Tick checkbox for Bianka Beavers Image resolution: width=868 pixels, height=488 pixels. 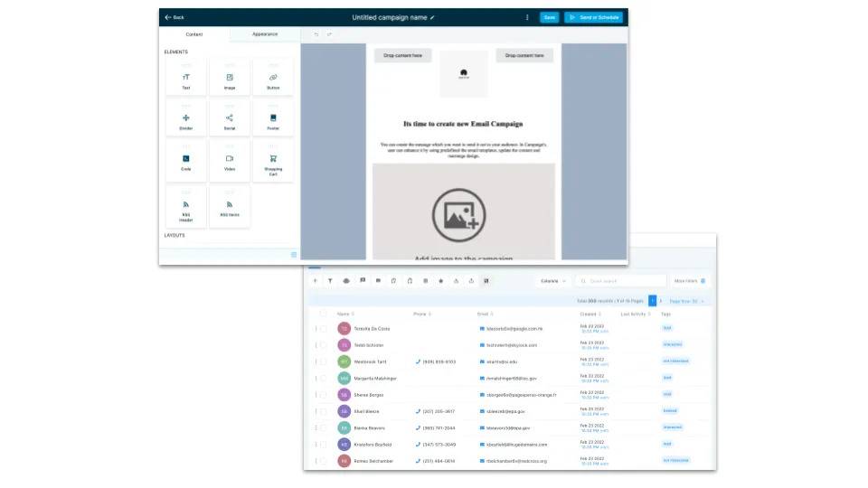pos(324,428)
